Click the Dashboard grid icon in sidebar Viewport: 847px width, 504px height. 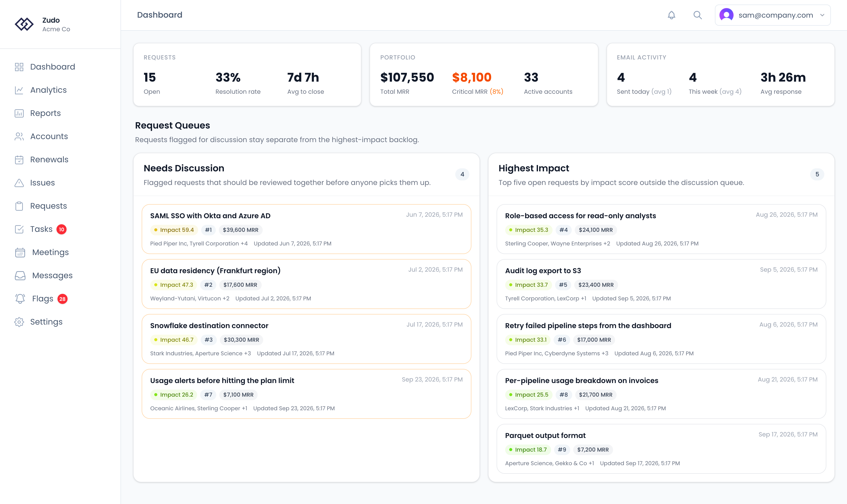19,67
